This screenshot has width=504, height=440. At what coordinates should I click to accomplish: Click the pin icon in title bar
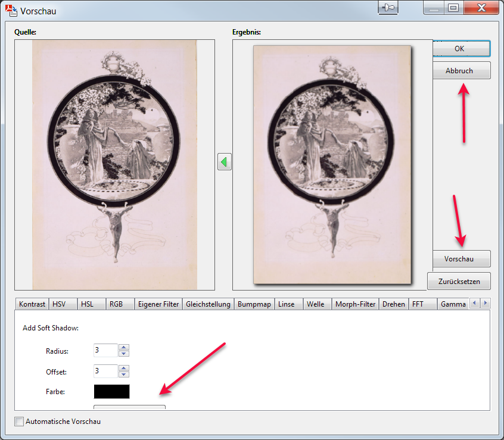point(388,7)
